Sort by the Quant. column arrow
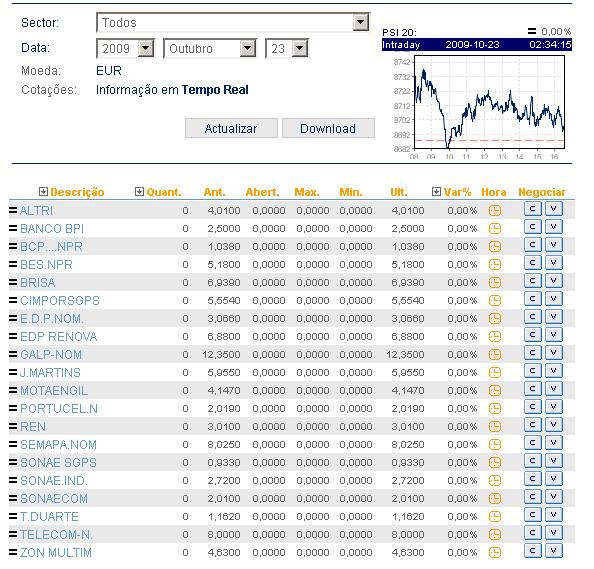This screenshot has width=594, height=569. (x=139, y=192)
